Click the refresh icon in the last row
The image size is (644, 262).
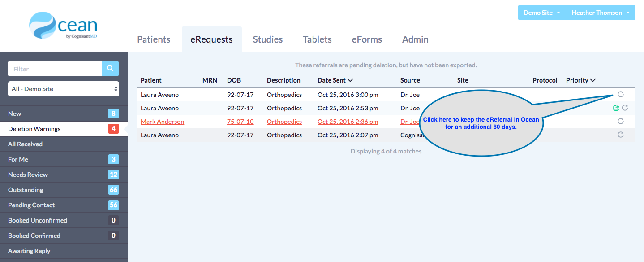620,135
